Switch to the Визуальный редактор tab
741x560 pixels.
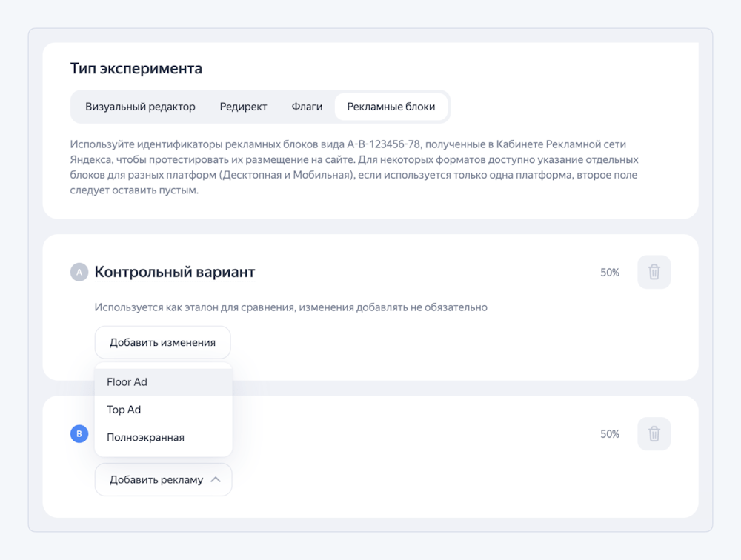click(140, 107)
